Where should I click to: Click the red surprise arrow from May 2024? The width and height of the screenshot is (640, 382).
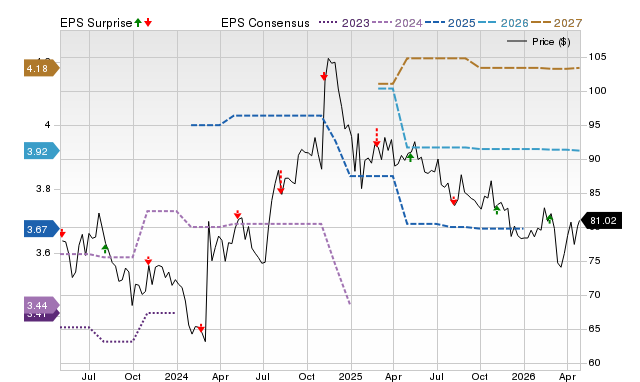238,215
